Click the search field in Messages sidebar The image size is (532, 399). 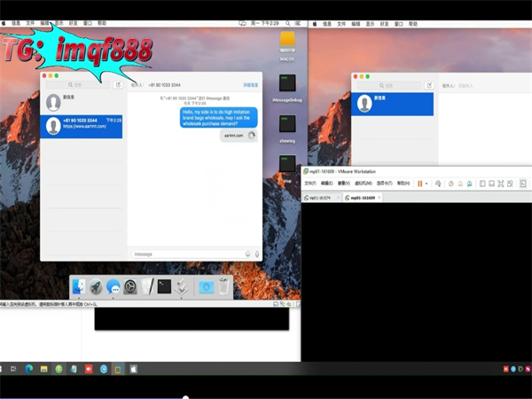(76, 85)
